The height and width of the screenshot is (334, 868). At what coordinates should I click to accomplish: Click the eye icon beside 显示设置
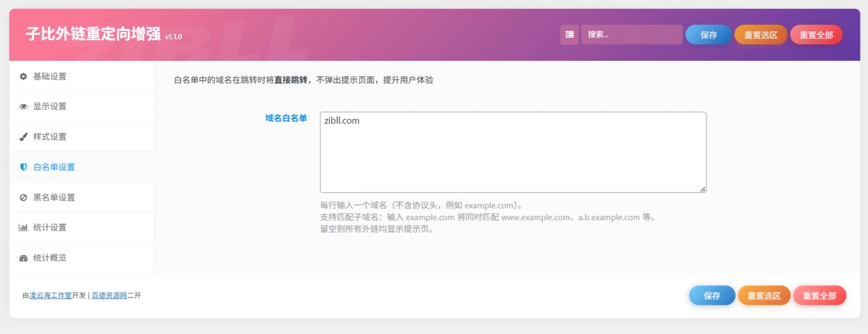[x=23, y=106]
